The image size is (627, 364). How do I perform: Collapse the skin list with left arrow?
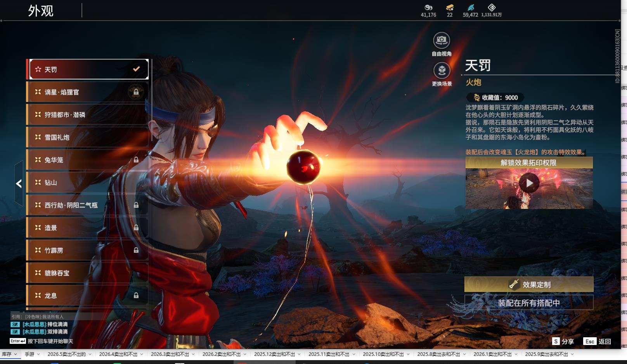pos(19,183)
